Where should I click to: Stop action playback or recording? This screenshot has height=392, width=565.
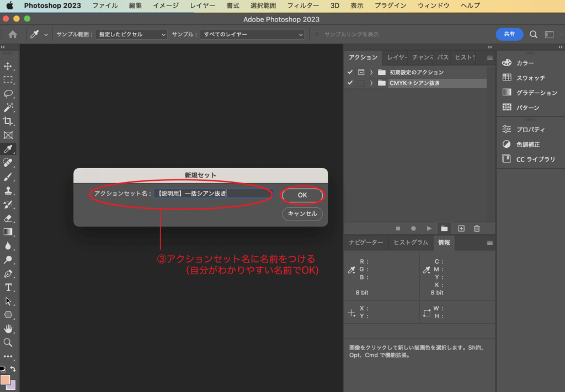click(x=398, y=229)
